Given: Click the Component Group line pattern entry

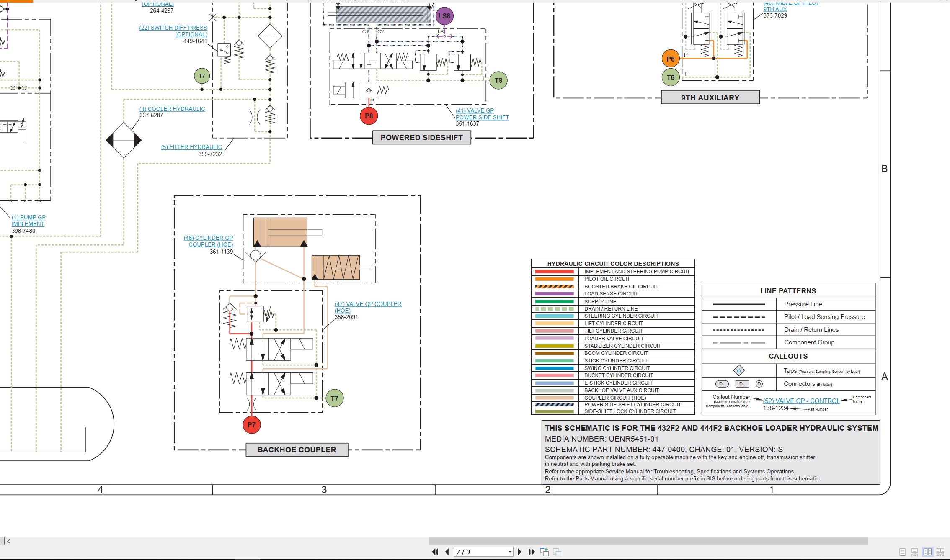Looking at the screenshot, I should click(788, 342).
